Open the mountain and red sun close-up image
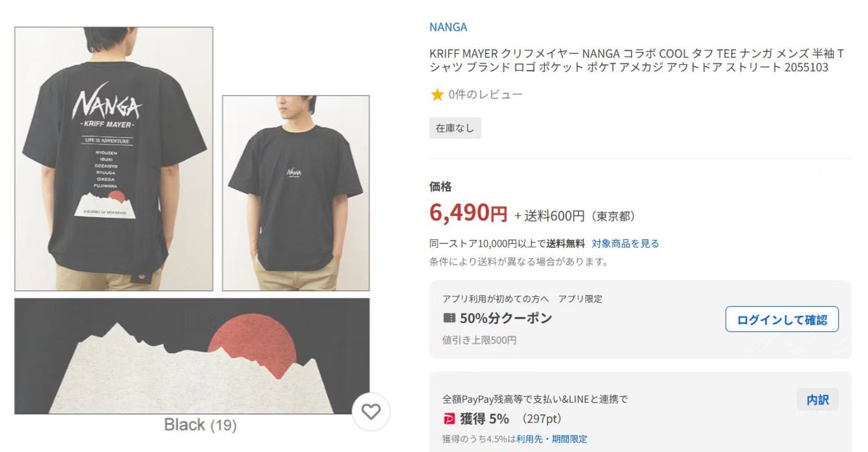 click(x=191, y=356)
